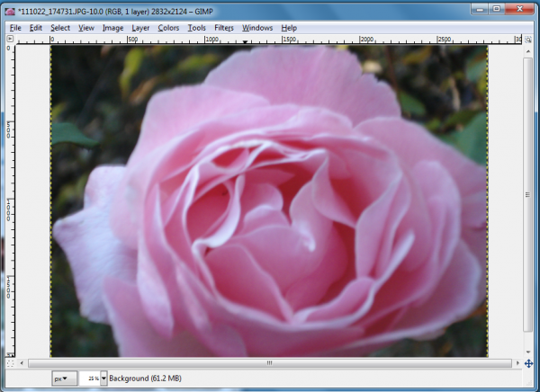Open the Edit menu
The height and width of the screenshot is (392, 540).
click(35, 28)
